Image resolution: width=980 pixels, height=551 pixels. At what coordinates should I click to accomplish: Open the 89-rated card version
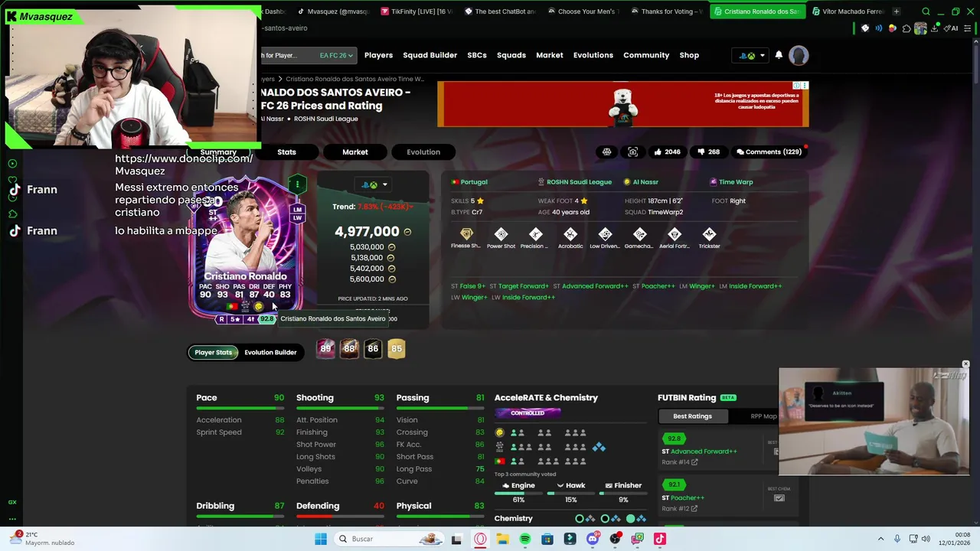coord(326,348)
